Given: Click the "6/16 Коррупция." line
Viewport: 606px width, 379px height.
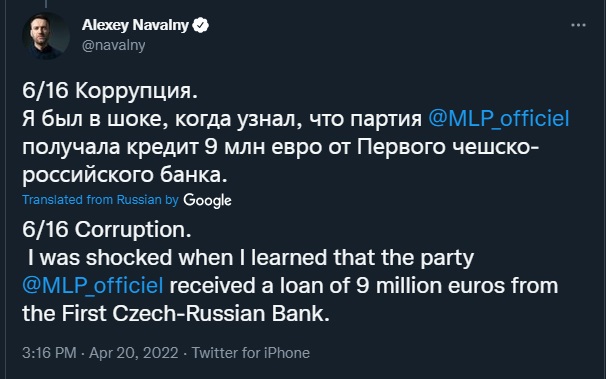Looking at the screenshot, I should point(110,91).
